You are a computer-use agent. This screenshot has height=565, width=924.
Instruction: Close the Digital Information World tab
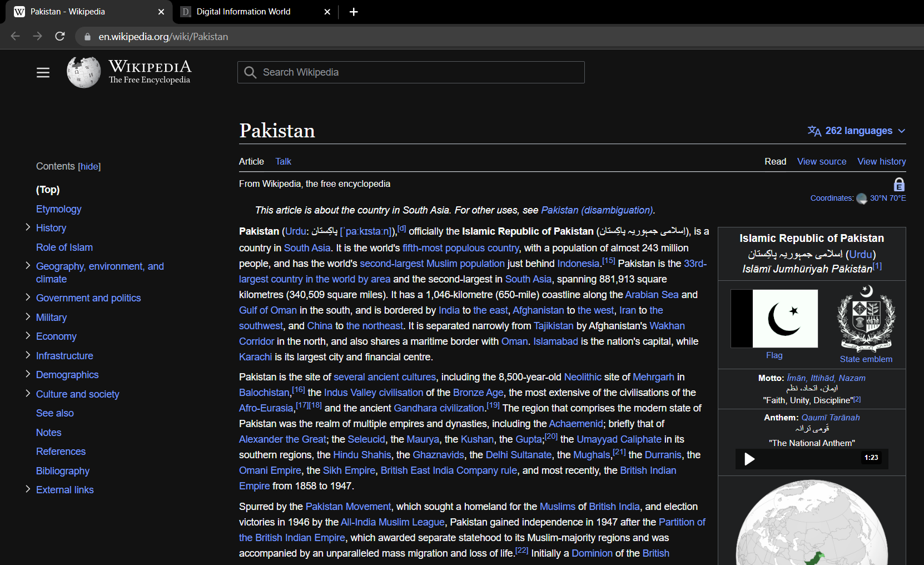point(327,12)
